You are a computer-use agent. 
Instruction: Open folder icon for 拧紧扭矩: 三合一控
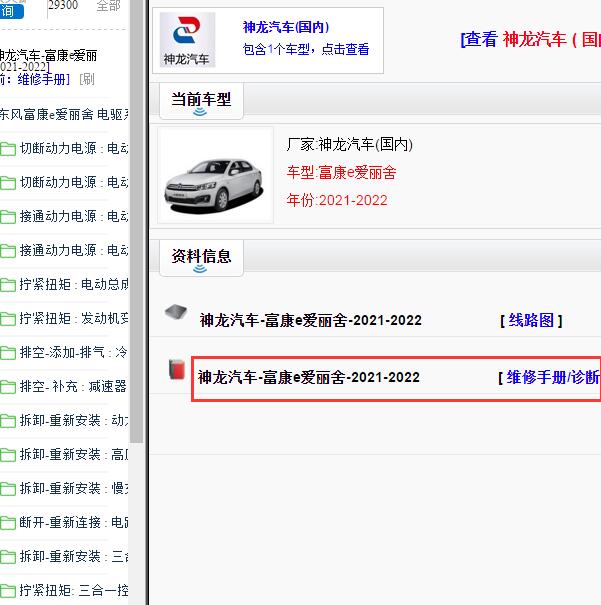pos(8,591)
